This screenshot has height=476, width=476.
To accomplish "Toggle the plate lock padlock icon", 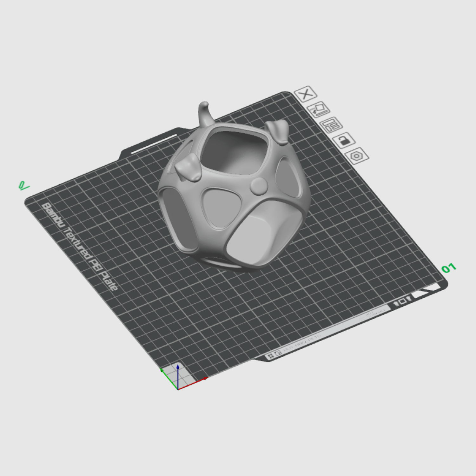I will 344,140.
